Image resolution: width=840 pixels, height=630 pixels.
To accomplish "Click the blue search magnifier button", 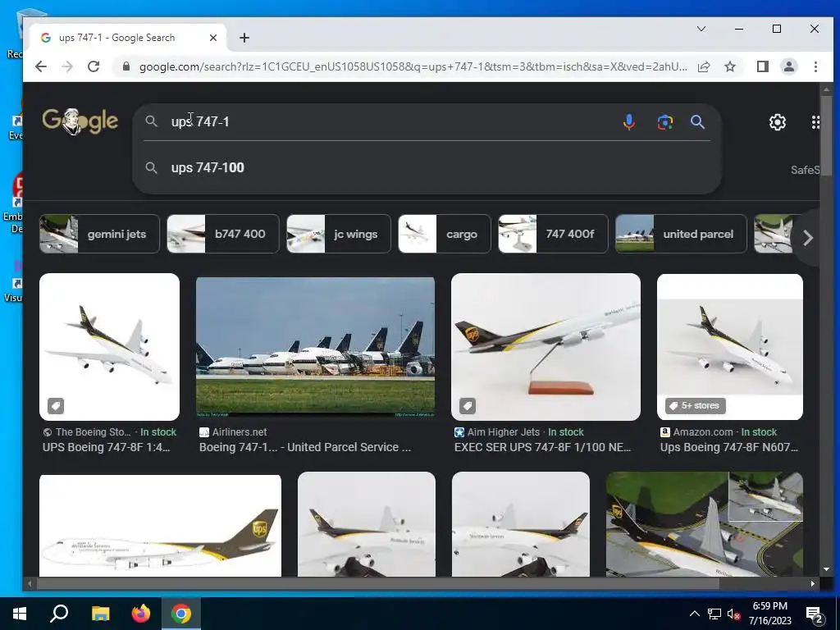I will coord(697,122).
